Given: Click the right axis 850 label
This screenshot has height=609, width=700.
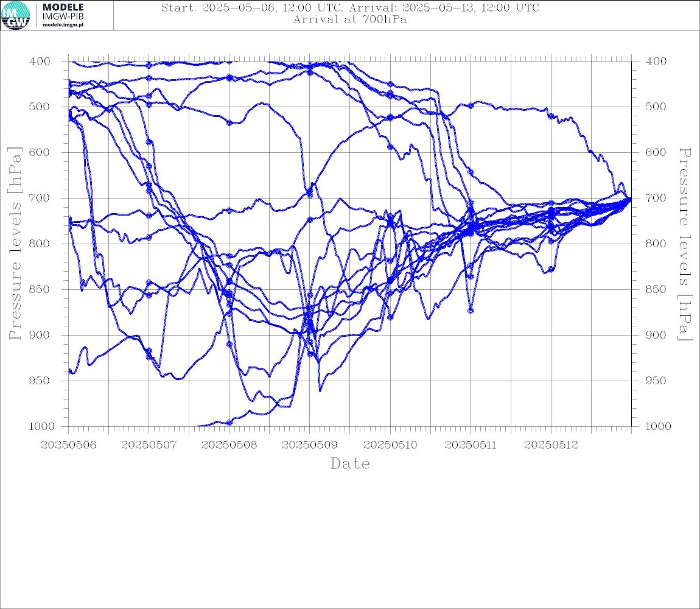Looking at the screenshot, I should point(656,289).
